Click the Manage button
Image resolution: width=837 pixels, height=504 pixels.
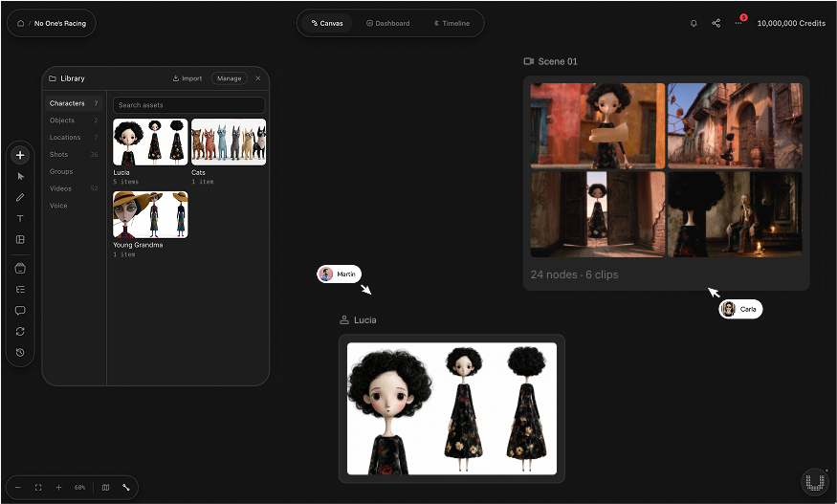click(x=229, y=78)
